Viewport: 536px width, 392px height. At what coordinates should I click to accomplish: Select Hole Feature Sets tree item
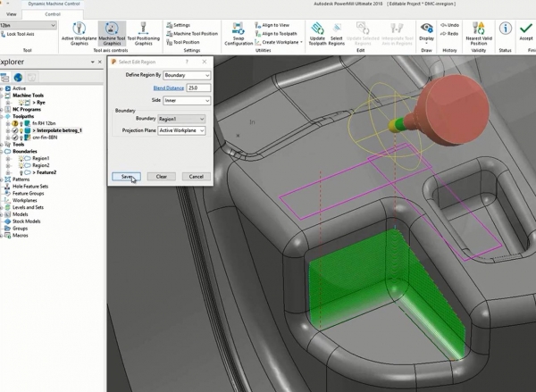[30, 187]
